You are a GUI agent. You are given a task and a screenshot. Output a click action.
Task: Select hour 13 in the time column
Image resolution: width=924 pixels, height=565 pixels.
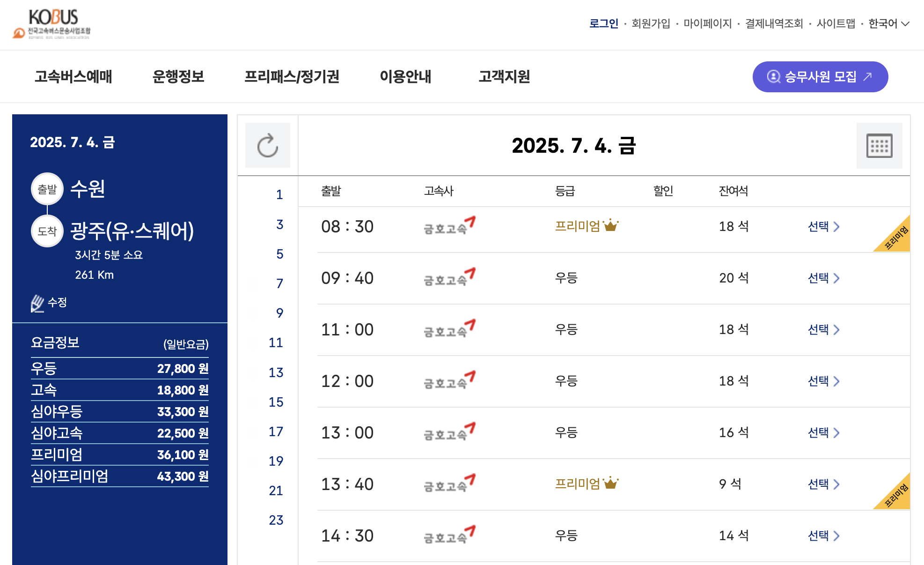pos(276,372)
